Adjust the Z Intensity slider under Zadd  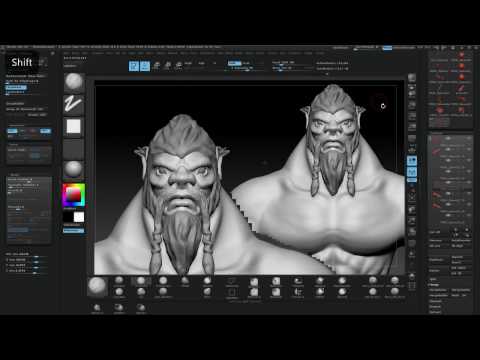coord(244,68)
